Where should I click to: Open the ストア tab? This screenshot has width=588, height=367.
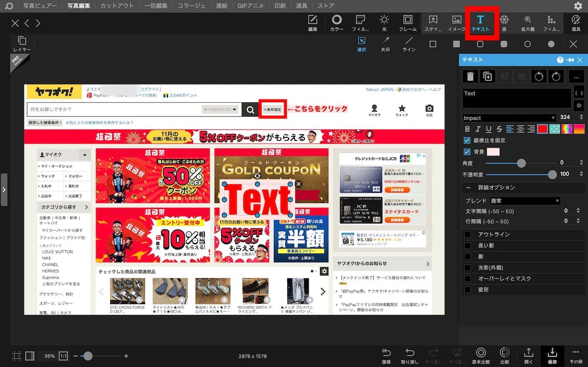(326, 6)
